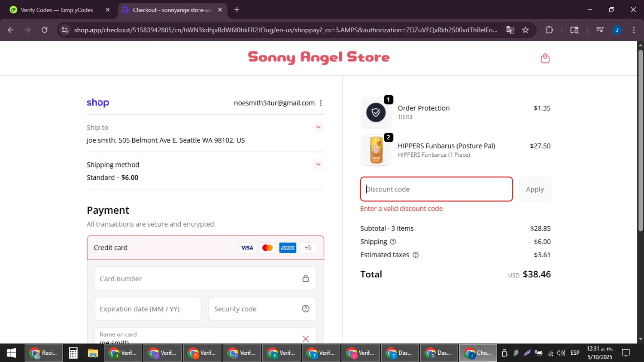Expand the Shipping method section

point(318,164)
